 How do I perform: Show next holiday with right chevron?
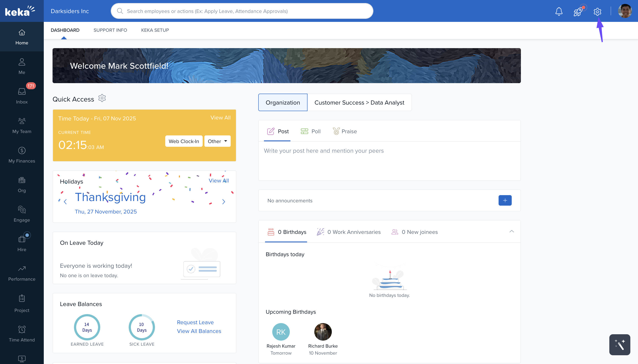[224, 202]
